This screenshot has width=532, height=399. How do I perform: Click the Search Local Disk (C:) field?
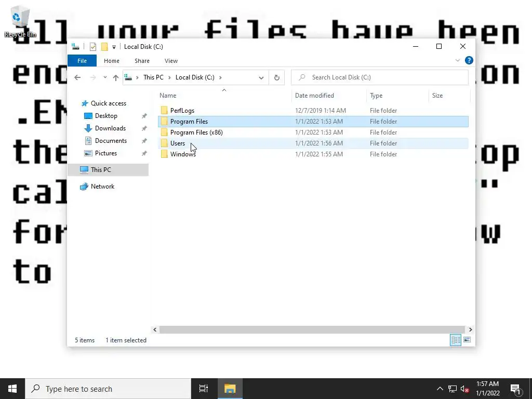pyautogui.click(x=380, y=77)
